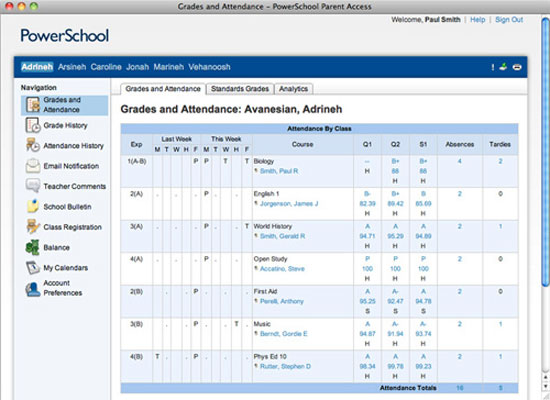
Task: Open Phys Ed 10 S1 grade 99.23
Action: pos(423,366)
